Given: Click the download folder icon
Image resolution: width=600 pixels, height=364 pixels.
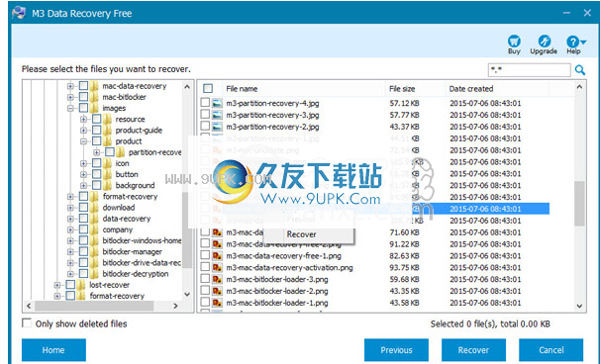Looking at the screenshot, I should coord(94,208).
